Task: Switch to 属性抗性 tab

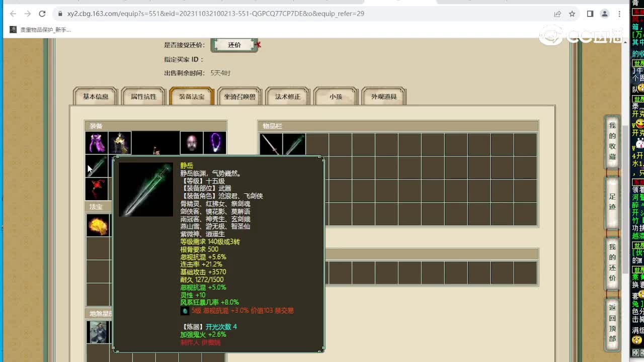Action: click(x=144, y=97)
